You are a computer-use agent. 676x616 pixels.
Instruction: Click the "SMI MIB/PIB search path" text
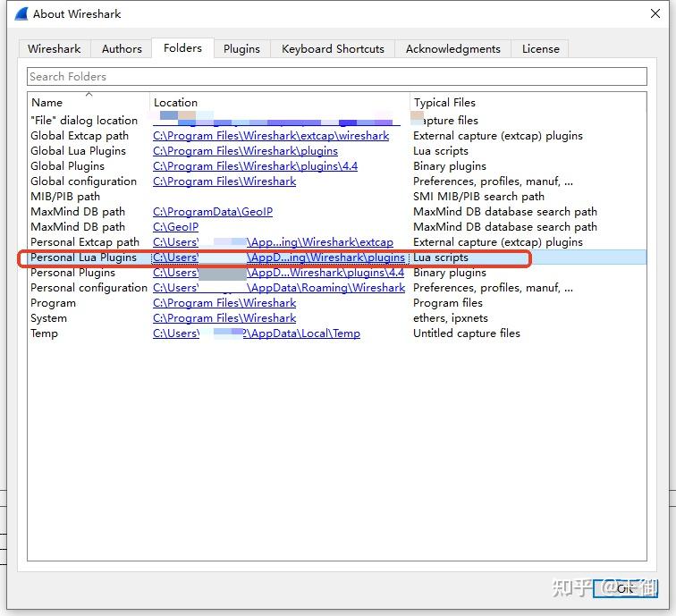click(x=478, y=197)
